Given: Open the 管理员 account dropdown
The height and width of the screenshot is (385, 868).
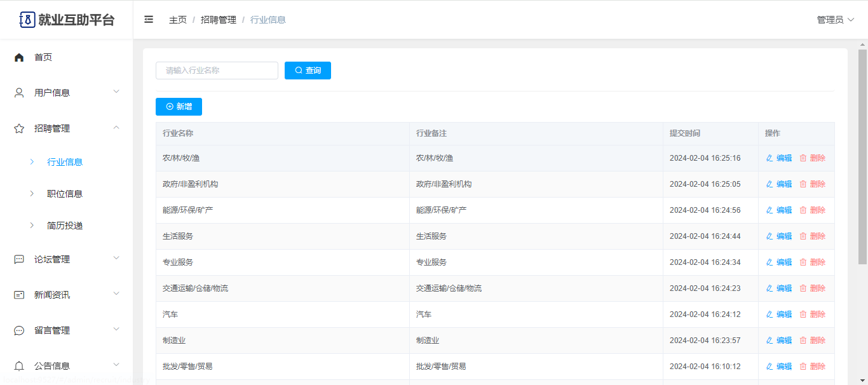Looking at the screenshot, I should click(836, 20).
